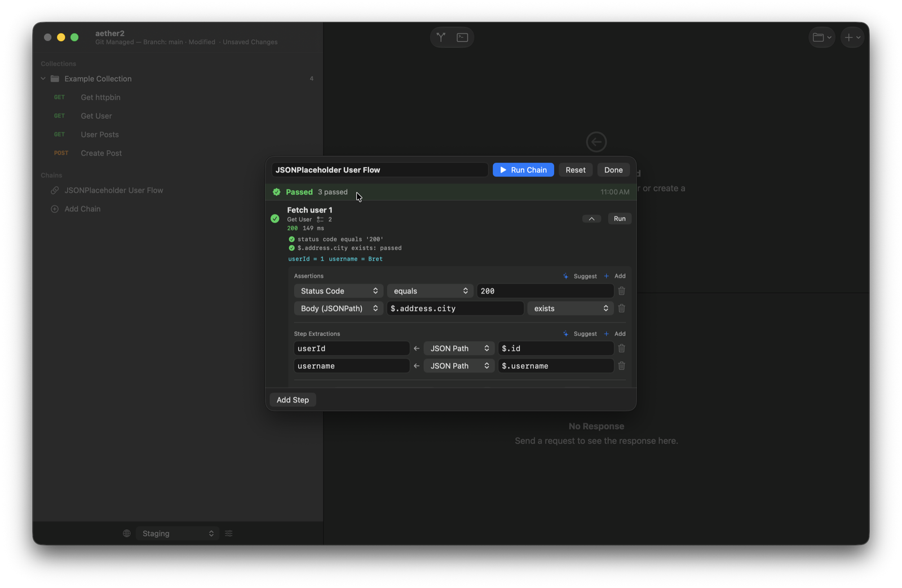Click the 'Fetch user 1' step title
Viewport: 902px width, 588px height.
309,210
